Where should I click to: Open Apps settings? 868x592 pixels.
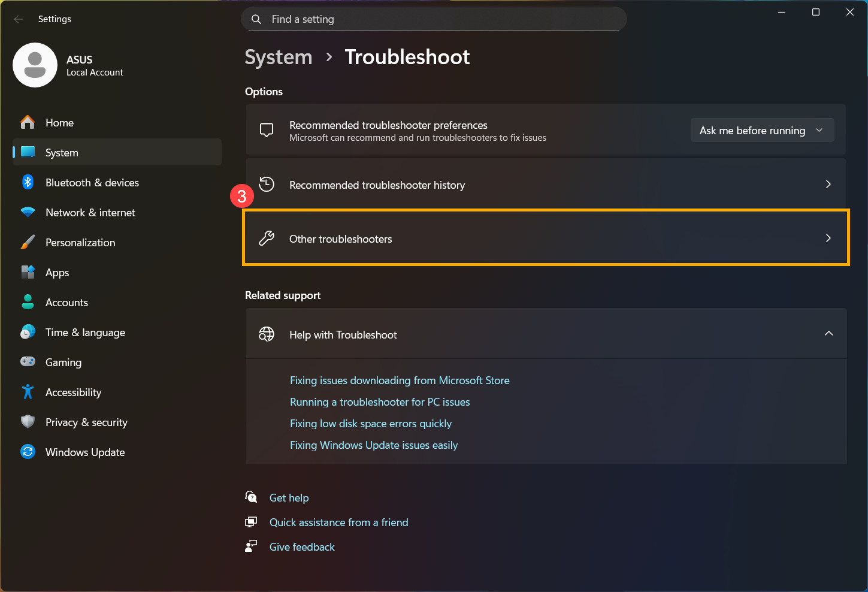click(x=117, y=272)
